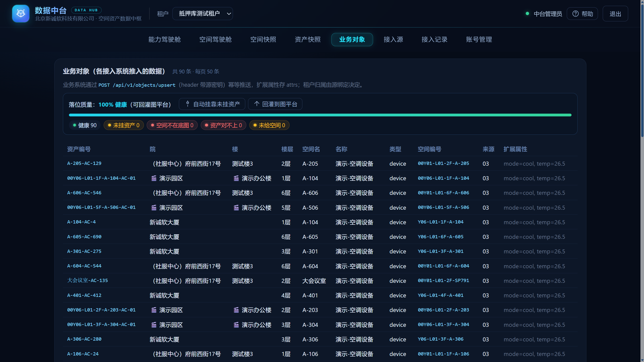Viewport: 644px width, 362px height.
Task: Go to the 接入记录 tab
Action: click(434, 39)
